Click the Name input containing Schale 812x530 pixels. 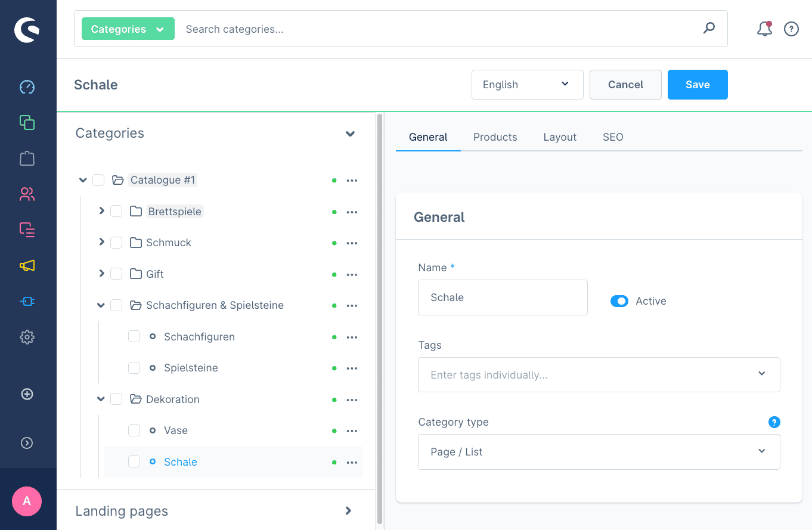503,297
